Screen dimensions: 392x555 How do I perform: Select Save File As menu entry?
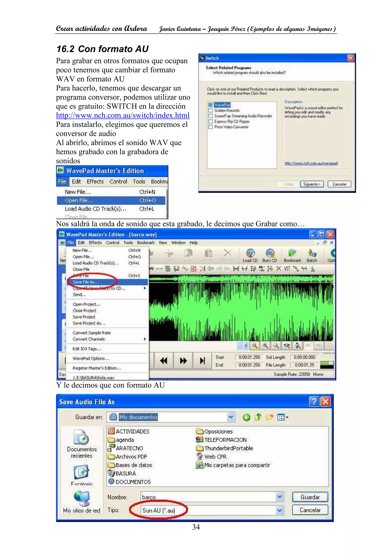click(86, 282)
